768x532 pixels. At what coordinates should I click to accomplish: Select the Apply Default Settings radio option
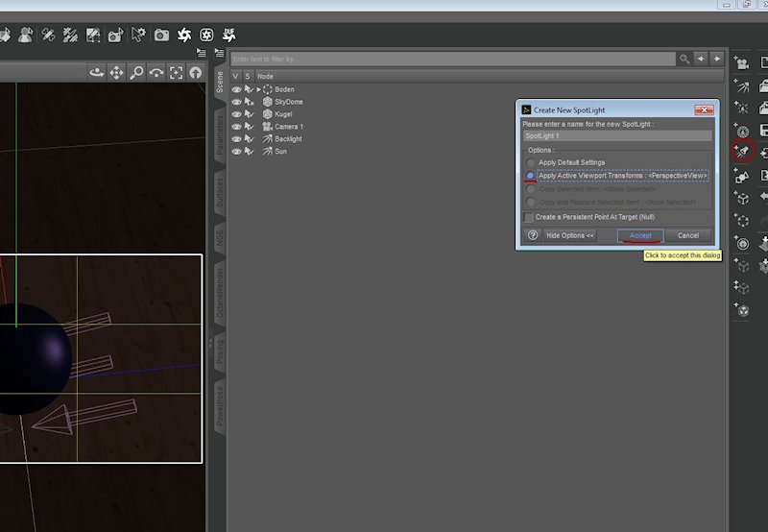[531, 162]
